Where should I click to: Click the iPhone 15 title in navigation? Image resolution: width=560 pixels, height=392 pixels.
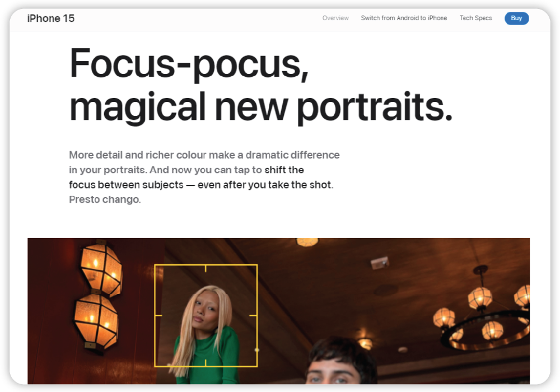coord(51,18)
